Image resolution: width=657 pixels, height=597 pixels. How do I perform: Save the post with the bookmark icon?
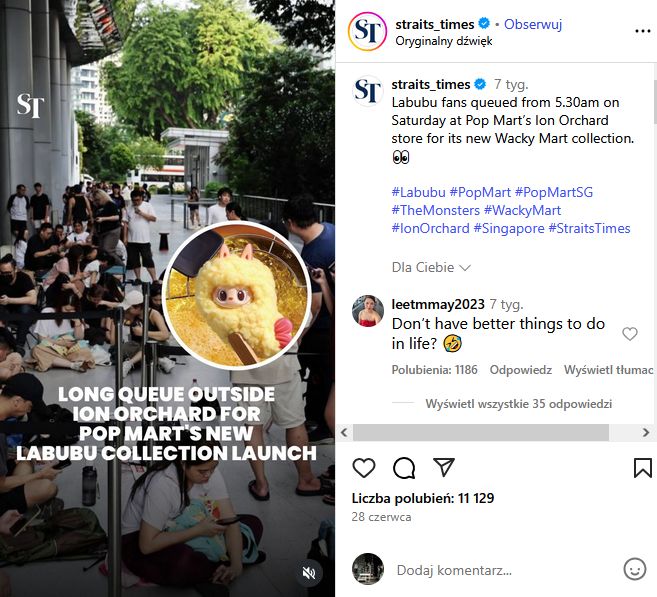tap(642, 468)
